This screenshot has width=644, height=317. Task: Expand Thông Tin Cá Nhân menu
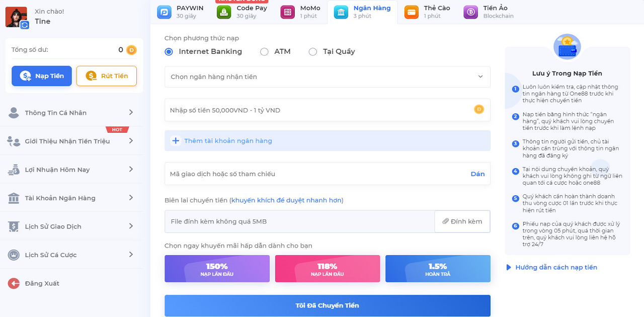click(x=70, y=113)
